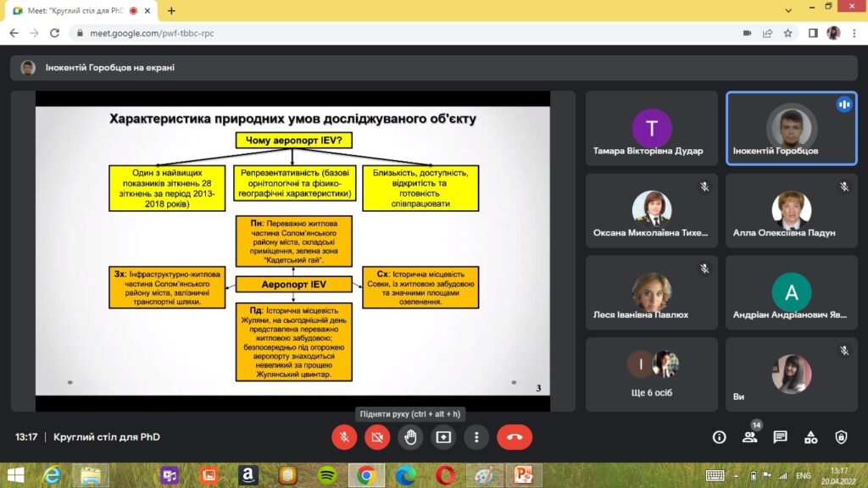
Task: Open Spotify from the Windows taskbar
Action: point(327,475)
